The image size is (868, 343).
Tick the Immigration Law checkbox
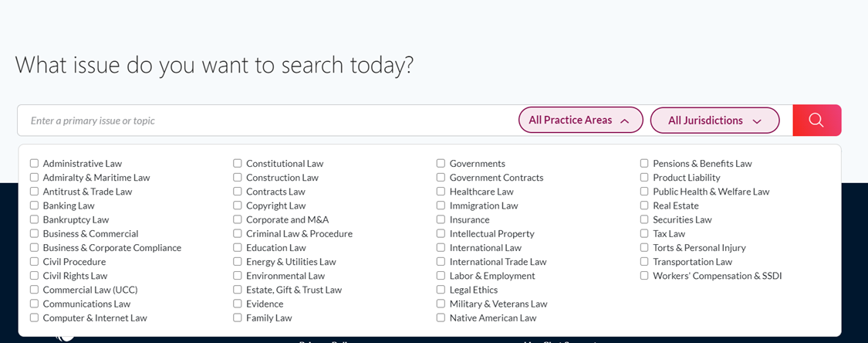pos(441,205)
